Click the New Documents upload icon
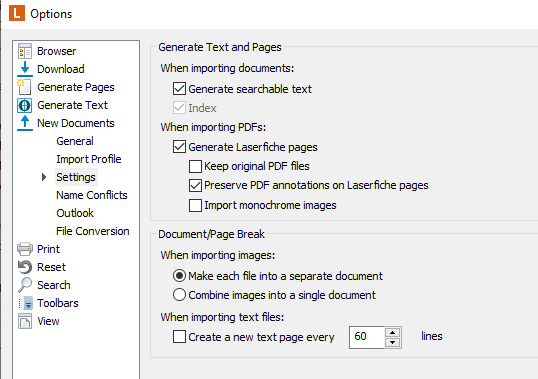This screenshot has height=379, width=538. point(25,123)
